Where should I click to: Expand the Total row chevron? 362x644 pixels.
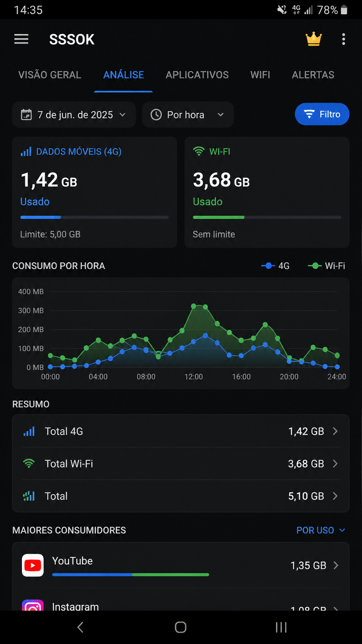point(335,496)
